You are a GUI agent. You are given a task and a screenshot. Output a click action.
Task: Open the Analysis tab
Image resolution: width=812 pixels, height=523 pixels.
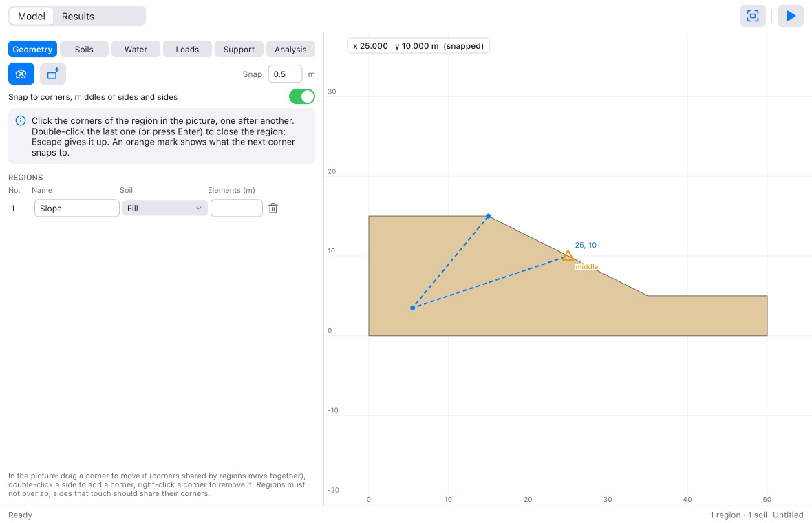290,49
